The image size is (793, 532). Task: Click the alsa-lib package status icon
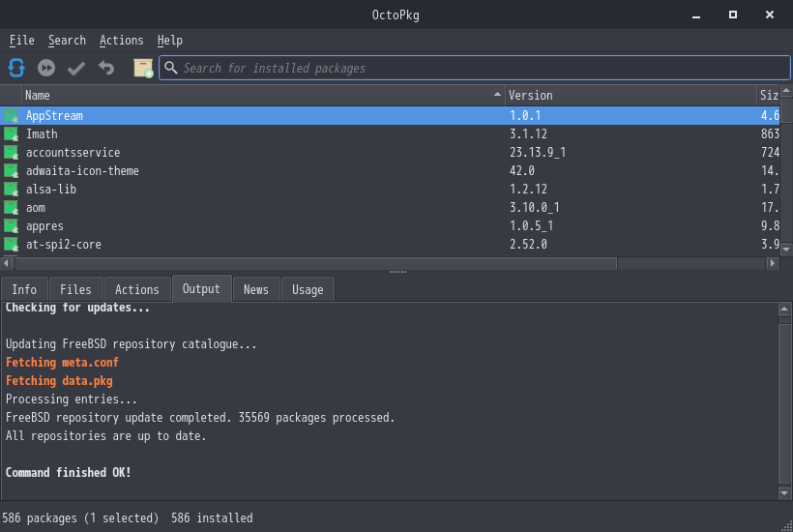click(x=12, y=190)
